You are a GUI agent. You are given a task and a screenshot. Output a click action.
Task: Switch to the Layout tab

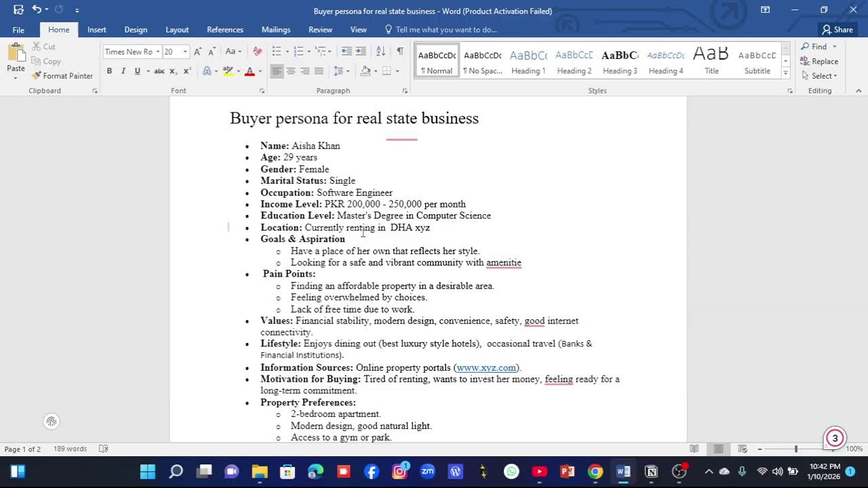coord(177,30)
